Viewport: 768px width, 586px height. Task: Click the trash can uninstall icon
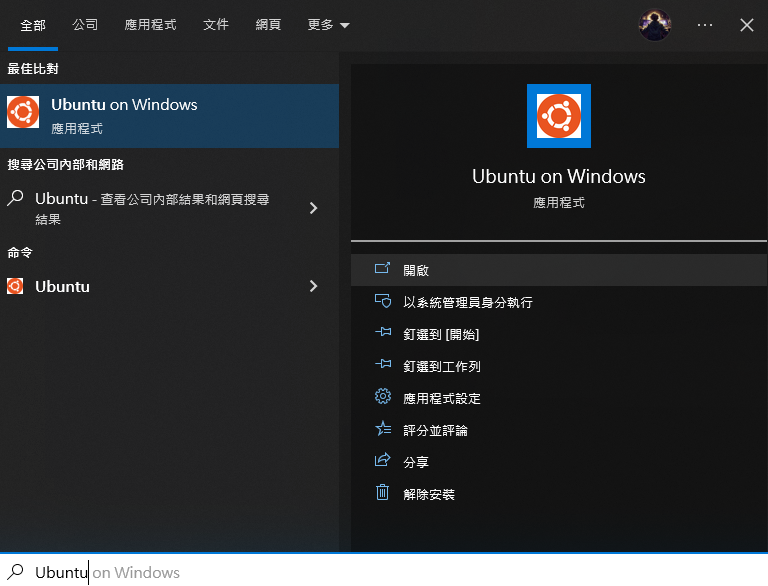383,492
